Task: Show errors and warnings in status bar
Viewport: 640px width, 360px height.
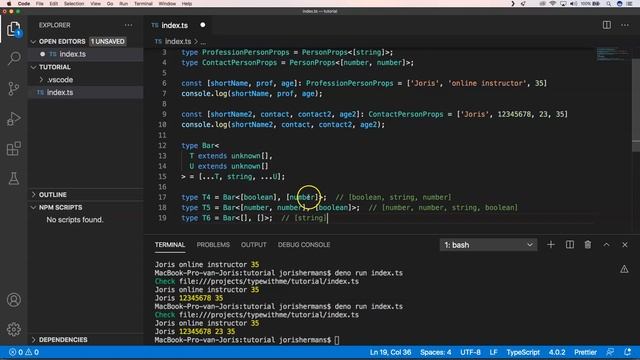Action: pos(24,352)
